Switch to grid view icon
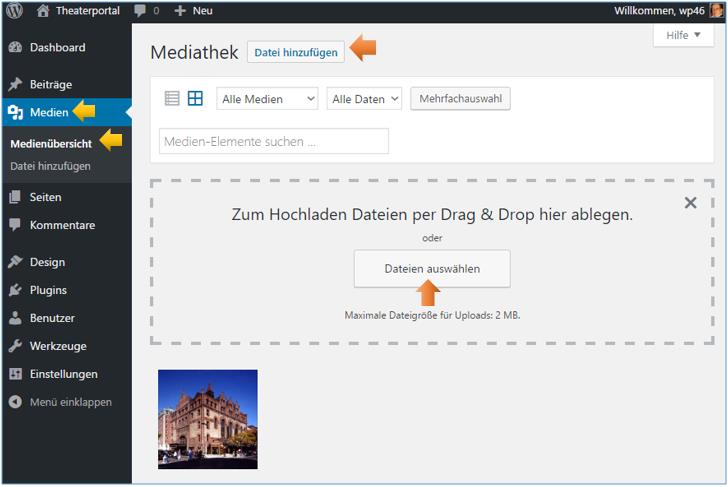Screen dimensions: 728x487 [x=195, y=99]
